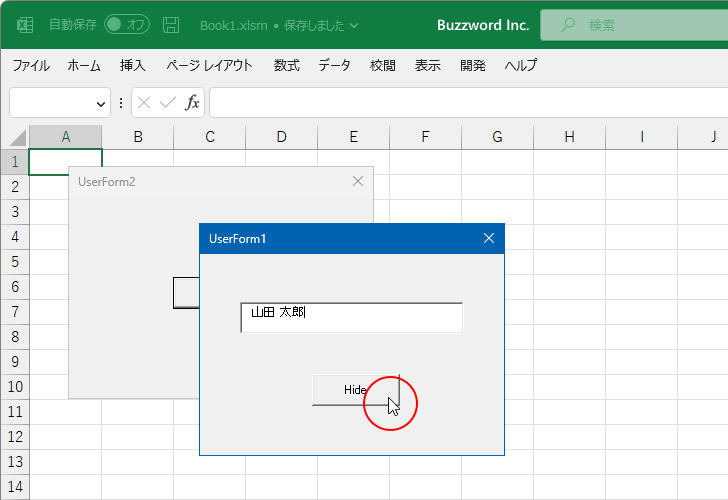Click the Buzzword Inc. account name
Image resolution: width=728 pixels, height=500 pixels.
pos(483,25)
